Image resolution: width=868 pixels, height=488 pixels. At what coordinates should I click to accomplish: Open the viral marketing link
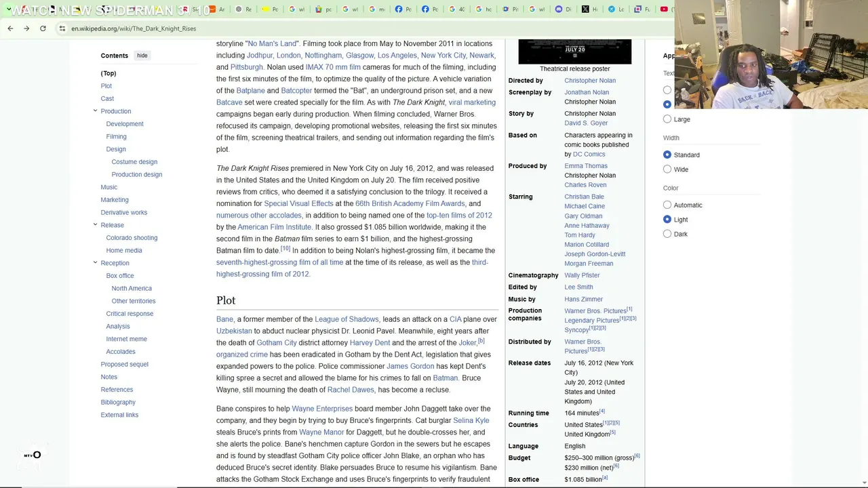point(472,103)
